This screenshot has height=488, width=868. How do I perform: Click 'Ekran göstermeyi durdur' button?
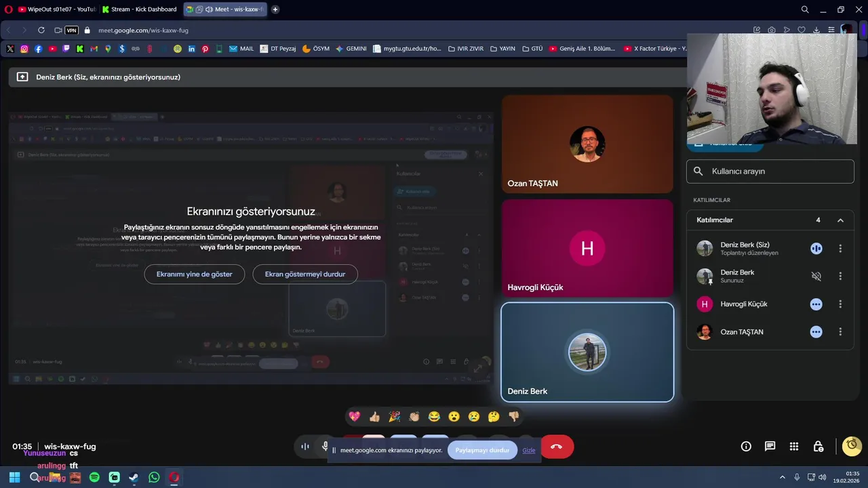click(x=305, y=274)
